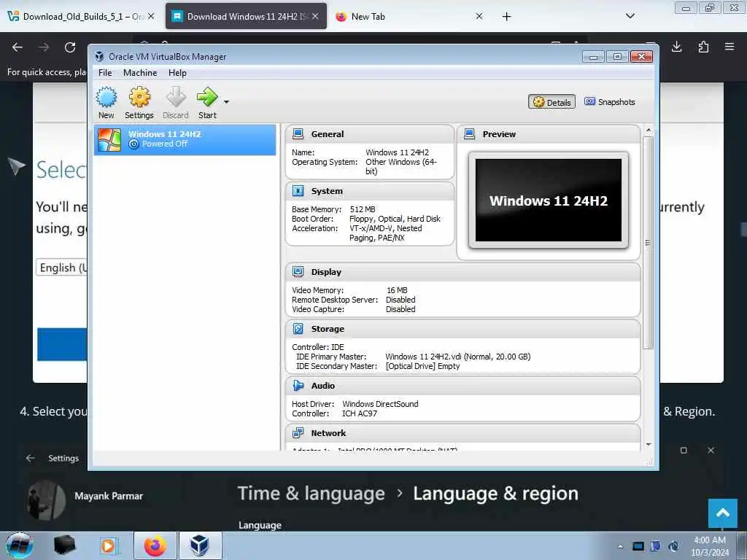Open the Audio section header
The width and height of the screenshot is (747, 560).
(462, 386)
